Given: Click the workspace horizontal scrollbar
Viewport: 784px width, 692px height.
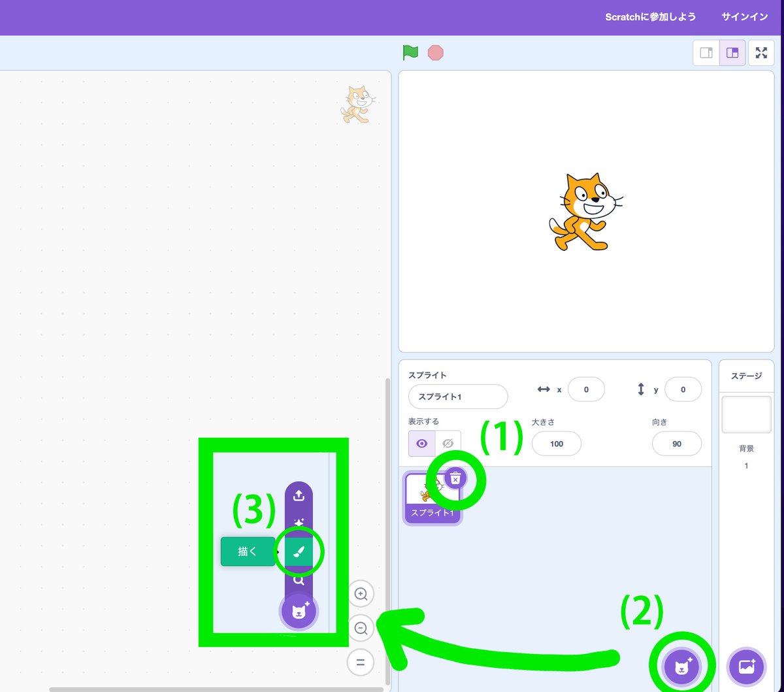Looking at the screenshot, I should pyautogui.click(x=216, y=689).
